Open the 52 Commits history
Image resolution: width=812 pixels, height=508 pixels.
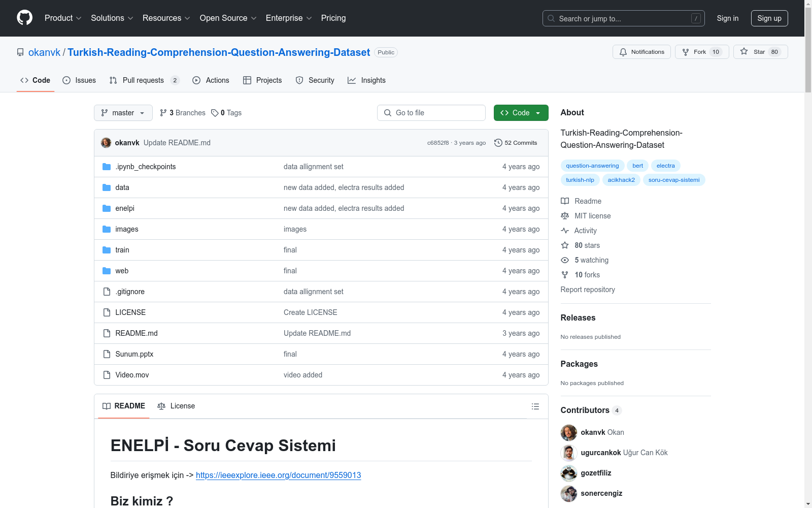click(516, 143)
